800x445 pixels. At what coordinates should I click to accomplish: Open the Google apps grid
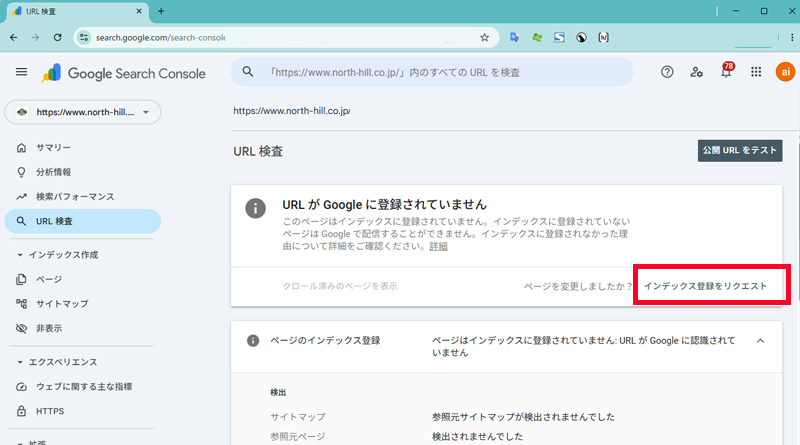pyautogui.click(x=756, y=72)
